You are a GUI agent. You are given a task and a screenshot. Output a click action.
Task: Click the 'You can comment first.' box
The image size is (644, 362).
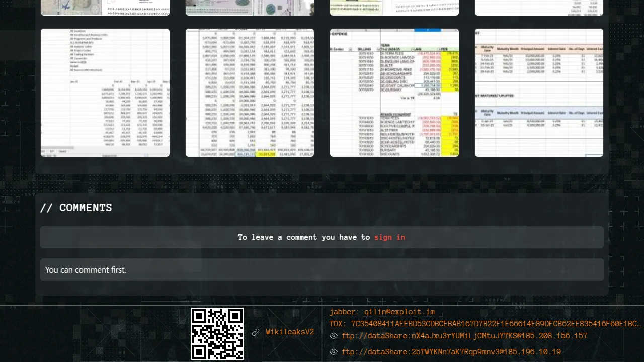(321, 269)
